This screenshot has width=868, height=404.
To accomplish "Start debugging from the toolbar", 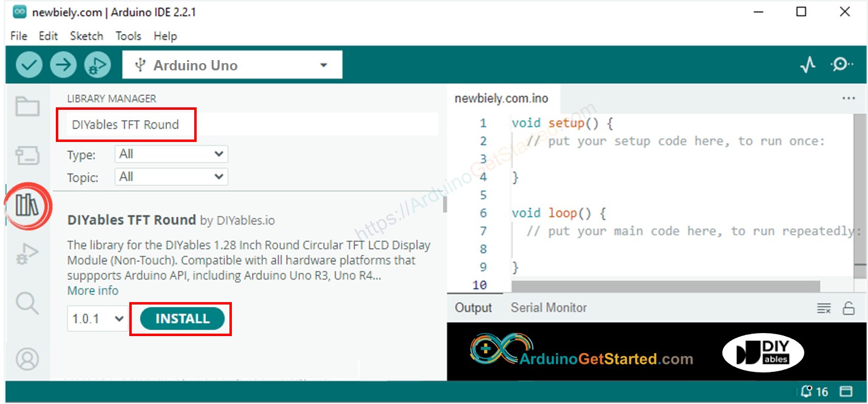I will coord(97,64).
